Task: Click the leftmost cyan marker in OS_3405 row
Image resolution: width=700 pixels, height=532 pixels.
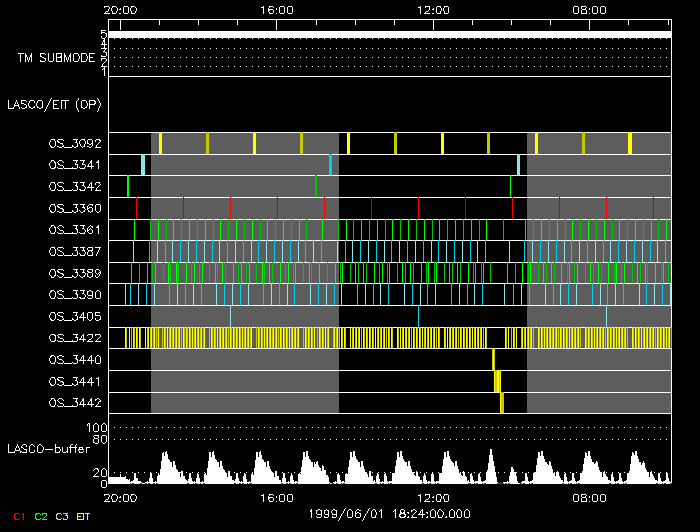Action: coord(230,315)
